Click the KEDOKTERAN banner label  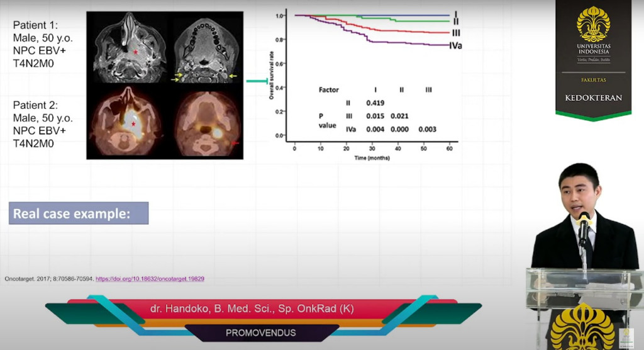593,98
